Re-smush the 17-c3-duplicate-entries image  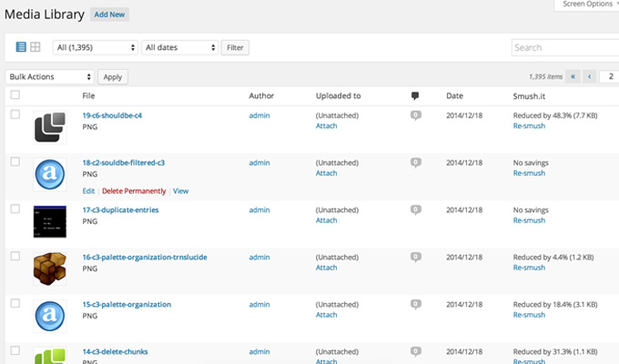pos(529,220)
